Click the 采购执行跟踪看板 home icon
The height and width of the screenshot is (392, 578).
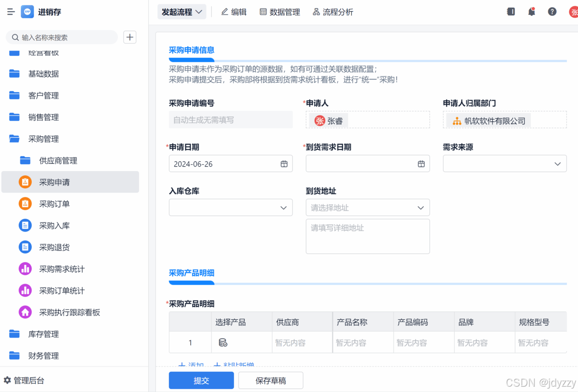25,312
